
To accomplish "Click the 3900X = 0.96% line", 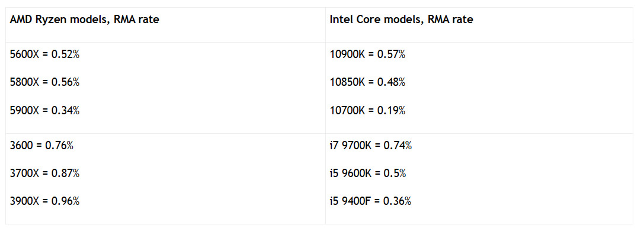I will coord(45,201).
